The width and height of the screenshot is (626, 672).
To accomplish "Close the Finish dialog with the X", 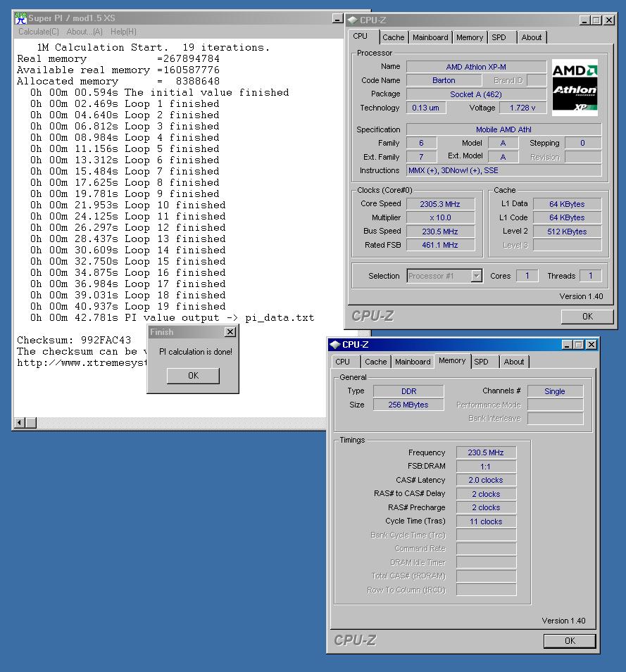I will coord(230,331).
